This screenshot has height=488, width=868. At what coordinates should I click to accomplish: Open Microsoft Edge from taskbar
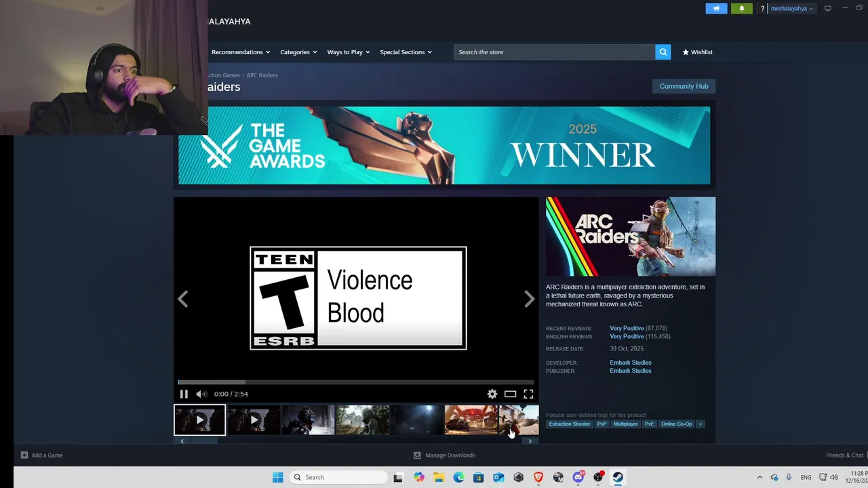459,477
